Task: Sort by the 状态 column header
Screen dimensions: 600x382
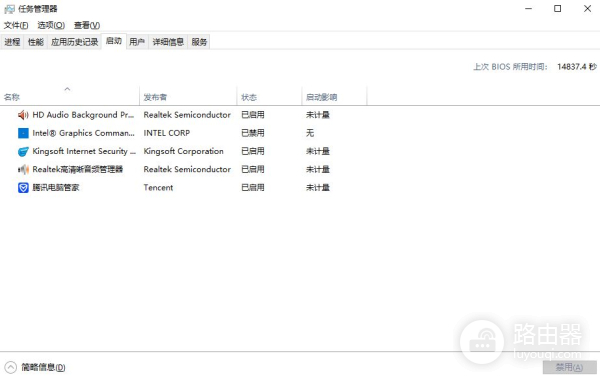Action: click(269, 97)
